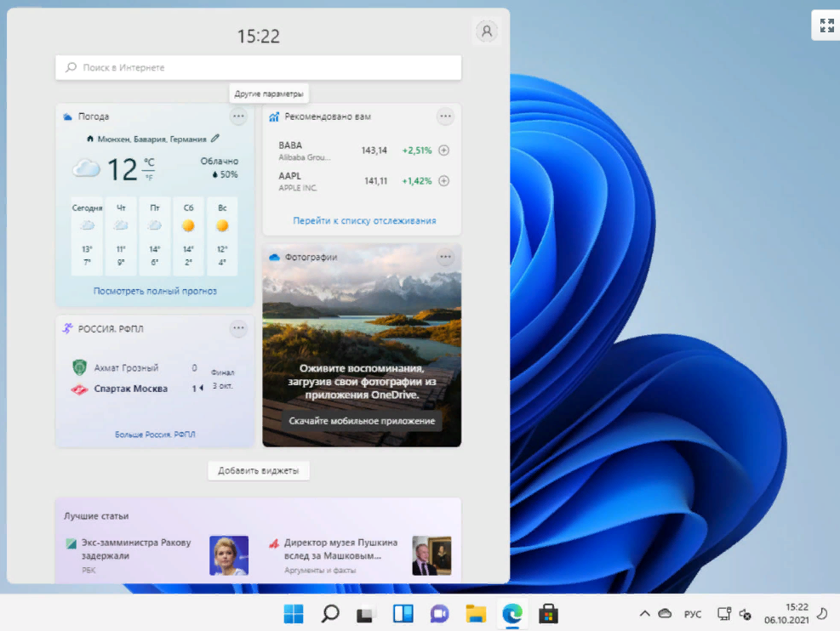Select the Вс forecast day

pos(222,236)
